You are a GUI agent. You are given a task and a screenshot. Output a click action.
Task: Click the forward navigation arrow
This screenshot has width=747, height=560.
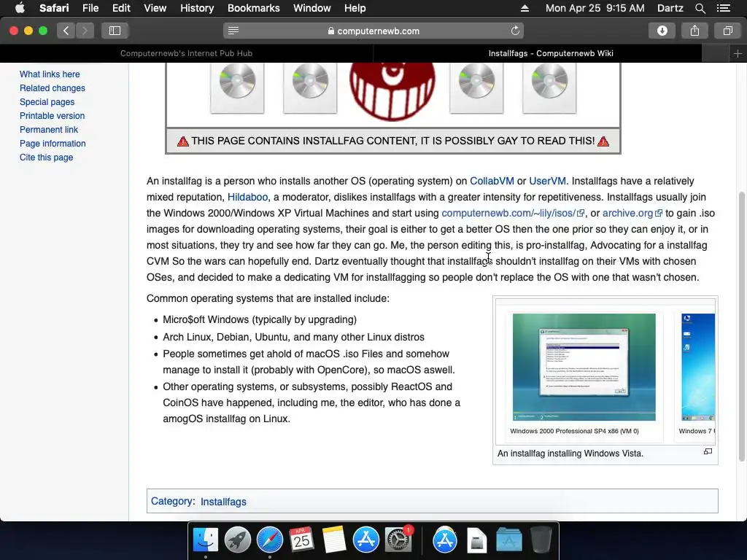coord(85,31)
